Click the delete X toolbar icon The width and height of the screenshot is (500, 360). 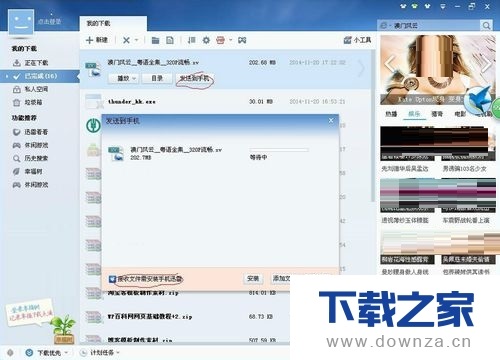click(126, 40)
